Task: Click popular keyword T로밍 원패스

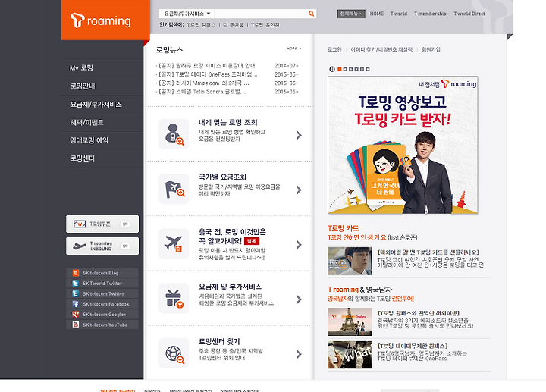Action: tap(201, 25)
